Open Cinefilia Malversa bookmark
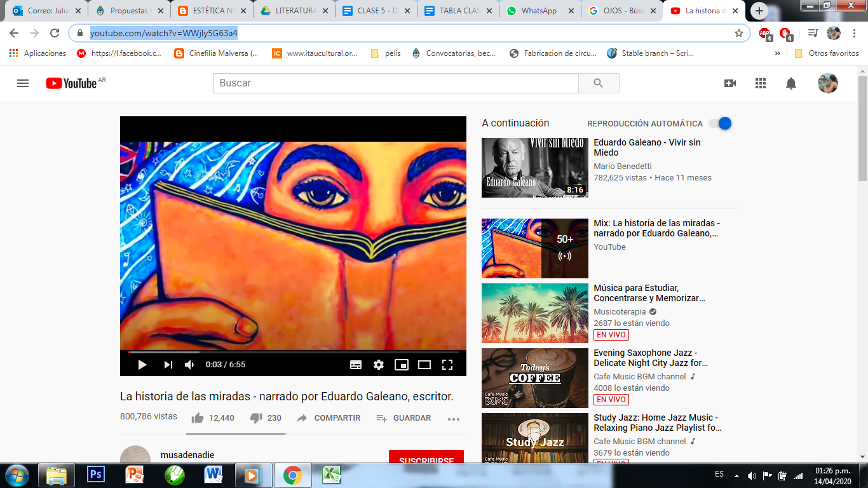The width and height of the screenshot is (868, 488). pos(216,53)
